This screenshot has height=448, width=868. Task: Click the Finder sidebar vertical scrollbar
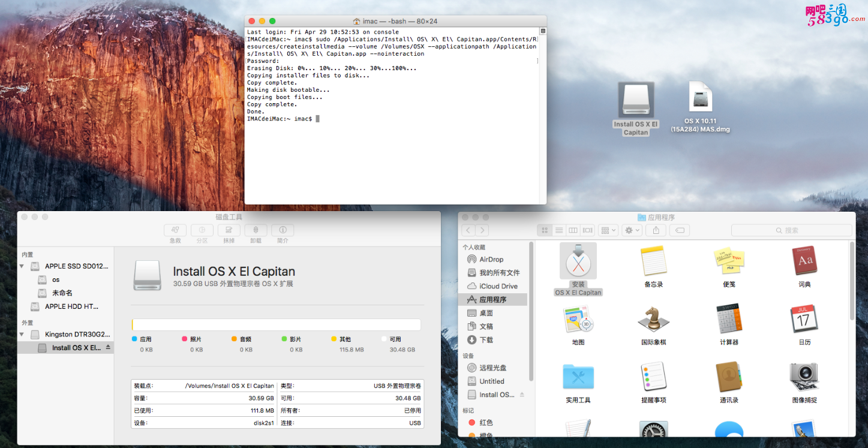point(531,311)
